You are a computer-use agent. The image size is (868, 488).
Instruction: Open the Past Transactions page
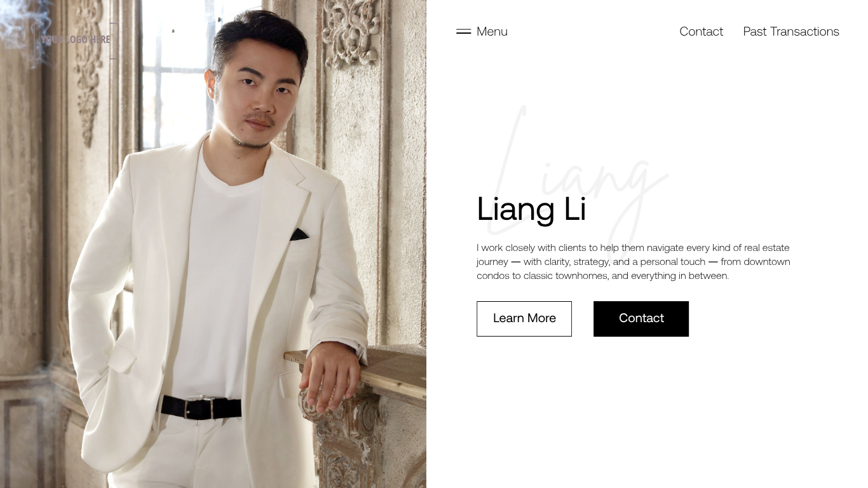791,31
